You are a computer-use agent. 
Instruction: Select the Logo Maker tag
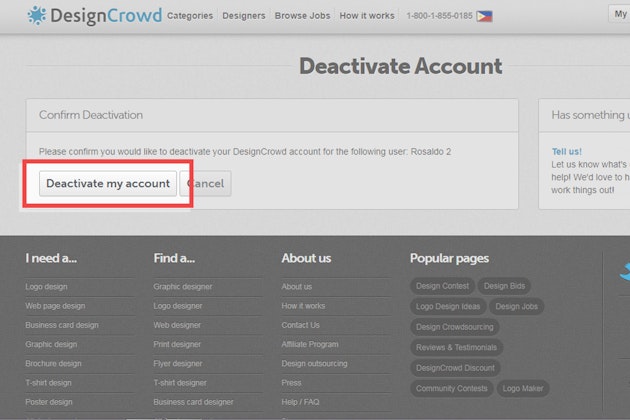523,389
